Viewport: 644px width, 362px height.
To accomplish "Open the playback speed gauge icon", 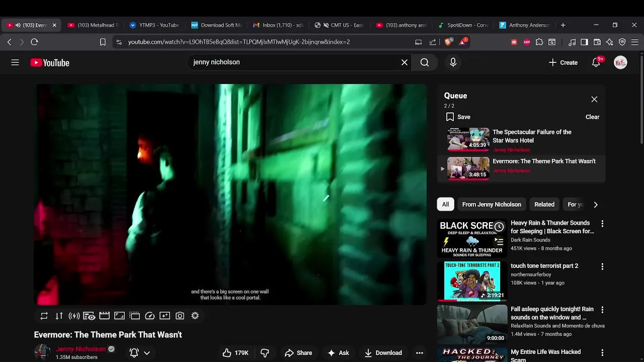I will click(x=150, y=316).
